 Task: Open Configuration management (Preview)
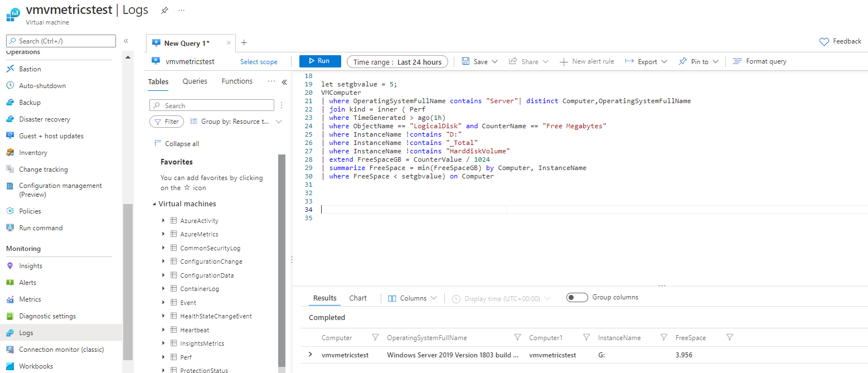pos(61,190)
